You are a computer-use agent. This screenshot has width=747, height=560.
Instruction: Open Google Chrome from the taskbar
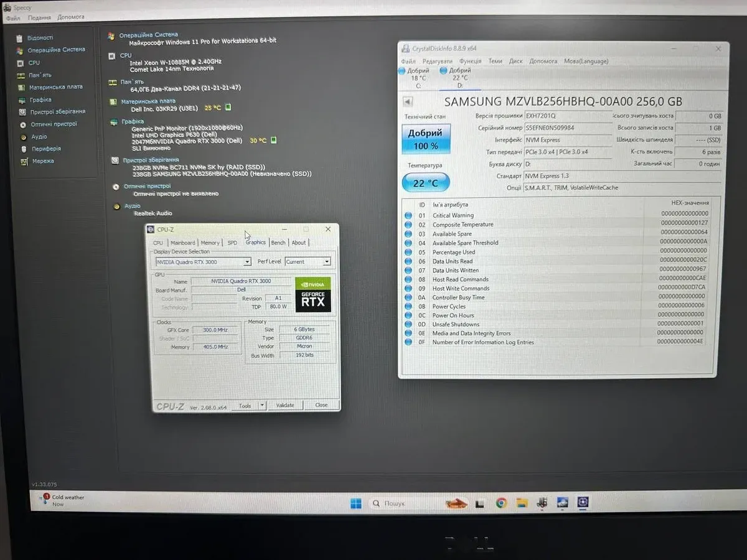[x=501, y=503]
